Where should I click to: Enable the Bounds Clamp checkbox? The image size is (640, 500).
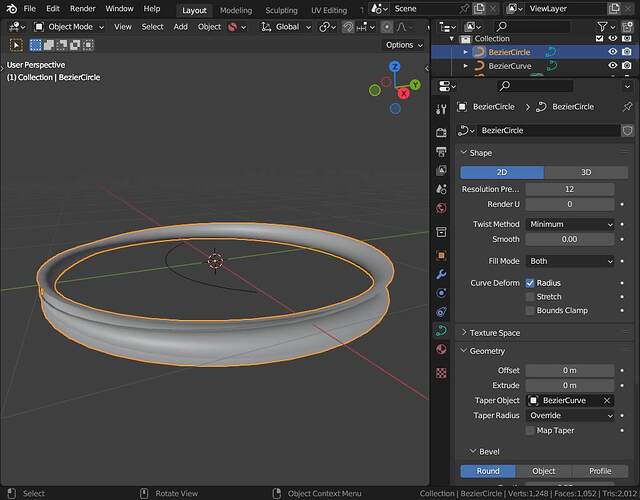[x=530, y=311]
